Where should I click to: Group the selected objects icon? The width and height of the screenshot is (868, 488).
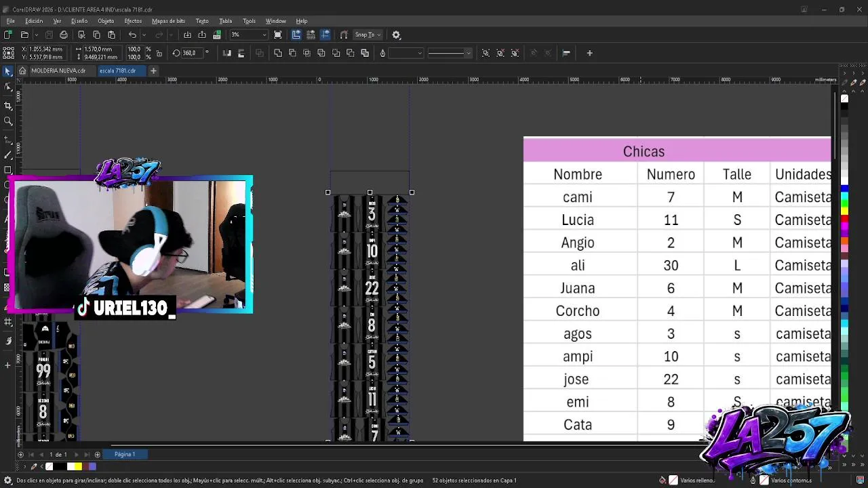(486, 53)
